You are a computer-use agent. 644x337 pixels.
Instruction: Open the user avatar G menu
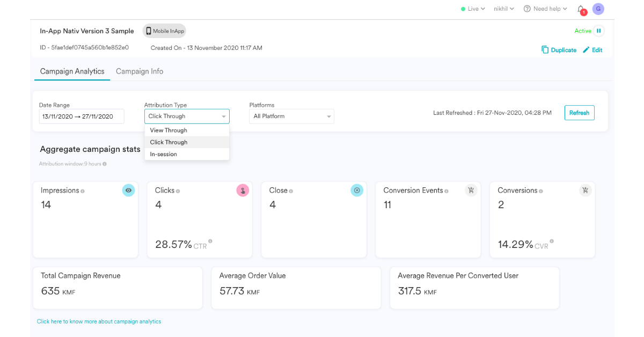pos(598,9)
